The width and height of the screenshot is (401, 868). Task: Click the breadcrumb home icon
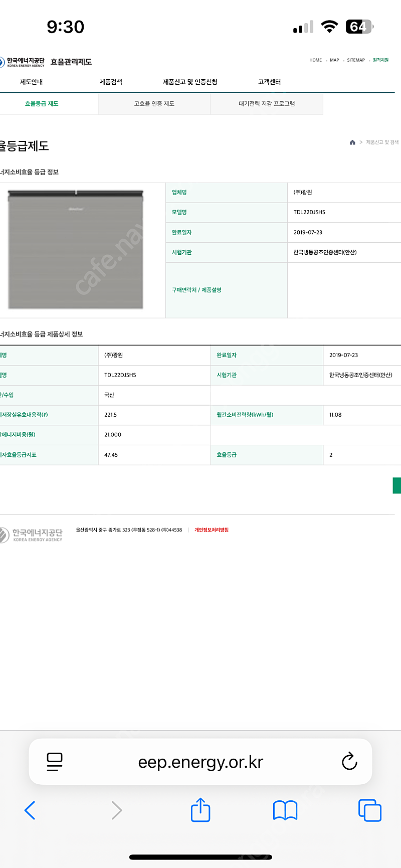coord(352,142)
